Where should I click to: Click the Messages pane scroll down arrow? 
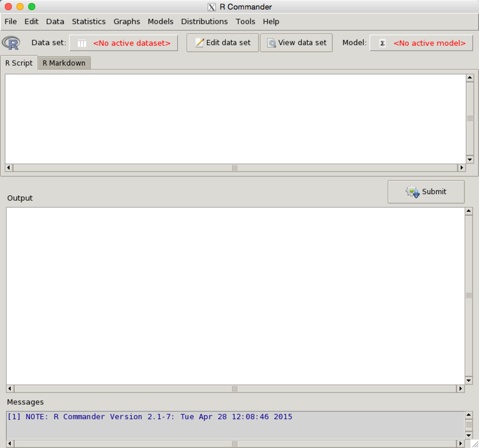click(469, 435)
